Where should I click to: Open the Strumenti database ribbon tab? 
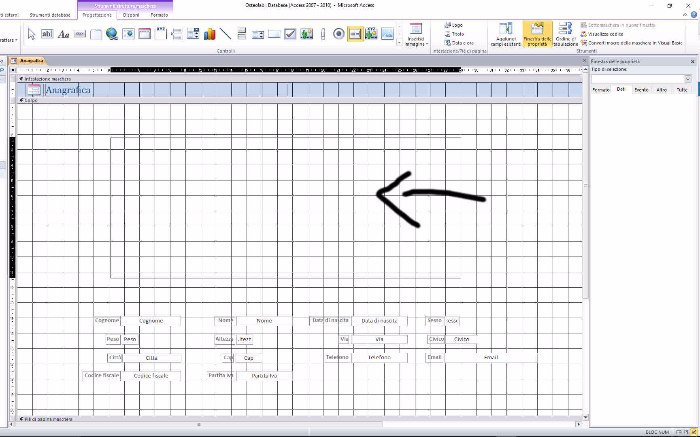(50, 15)
